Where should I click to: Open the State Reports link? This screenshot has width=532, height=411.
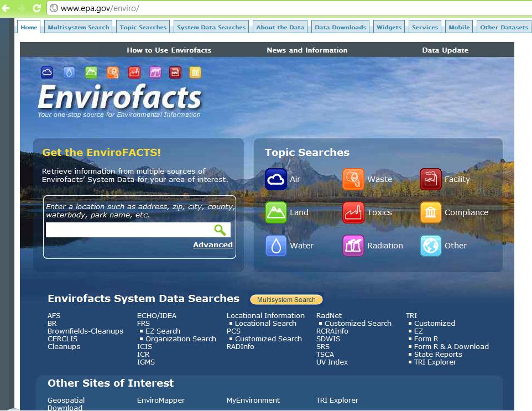point(438,355)
